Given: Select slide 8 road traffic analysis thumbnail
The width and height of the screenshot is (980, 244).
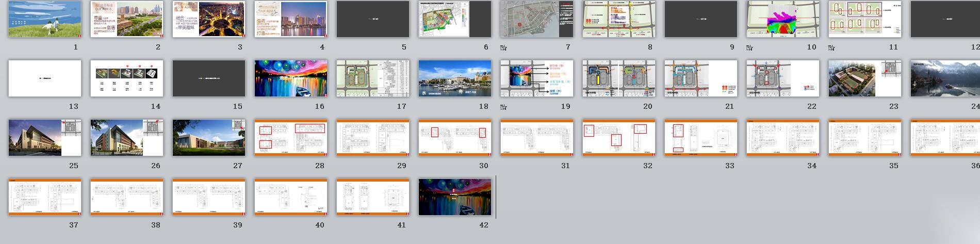Looking at the screenshot, I should point(619,19).
